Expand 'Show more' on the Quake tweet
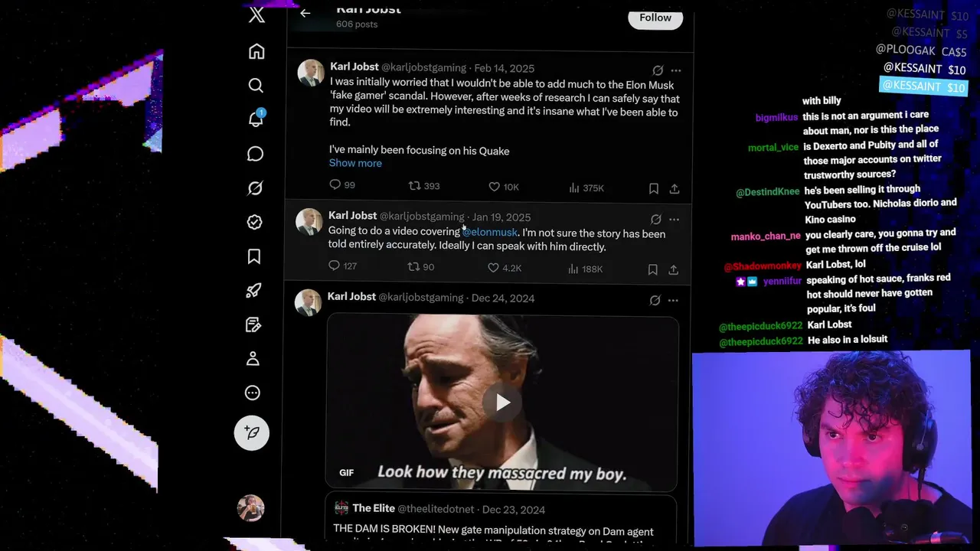 [x=355, y=163]
